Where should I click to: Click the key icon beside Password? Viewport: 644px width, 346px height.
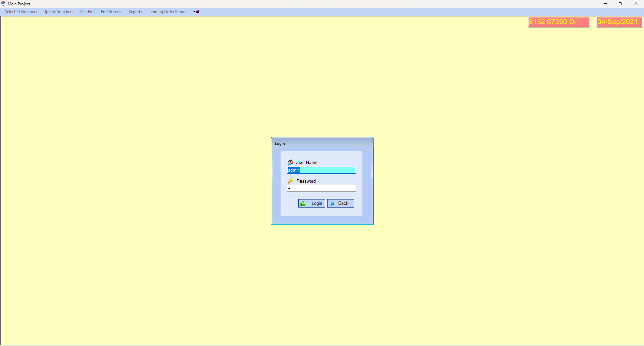click(290, 181)
